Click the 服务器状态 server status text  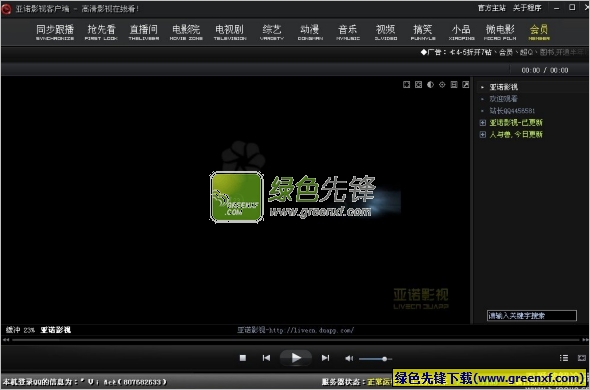coord(356,382)
